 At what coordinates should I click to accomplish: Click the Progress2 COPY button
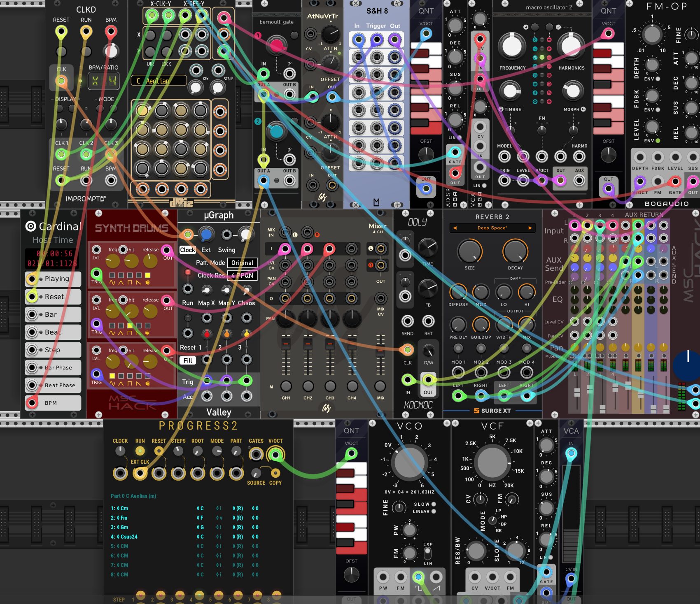(275, 473)
